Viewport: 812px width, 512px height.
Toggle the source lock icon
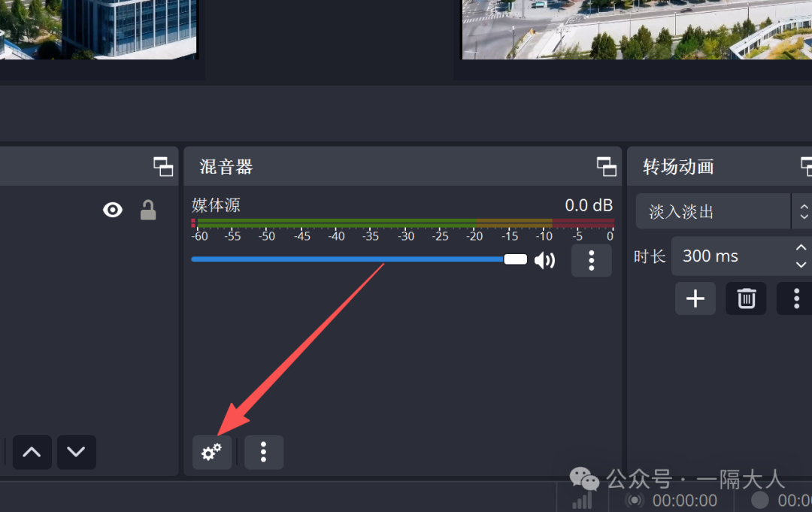click(x=148, y=211)
